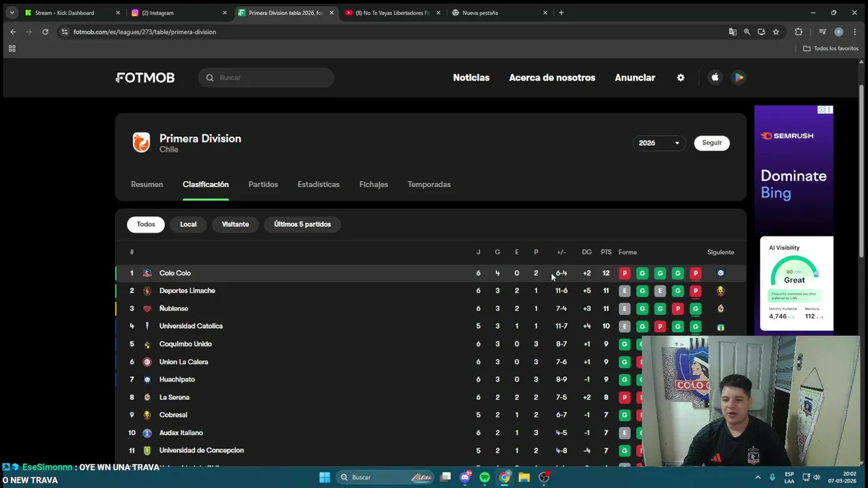Open Acerca de nosotros link
The width and height of the screenshot is (868, 488).
(552, 77)
